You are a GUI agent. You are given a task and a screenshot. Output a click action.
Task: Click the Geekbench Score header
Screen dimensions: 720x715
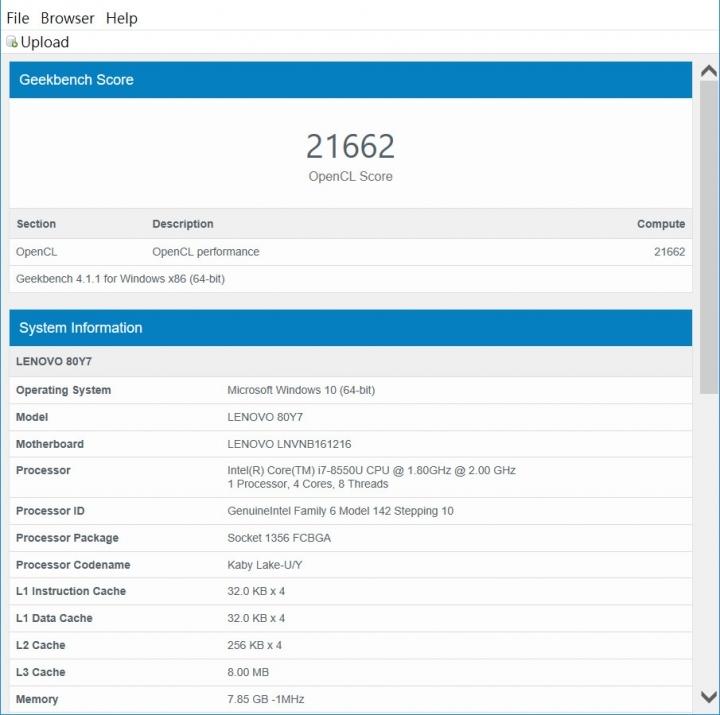(351, 80)
